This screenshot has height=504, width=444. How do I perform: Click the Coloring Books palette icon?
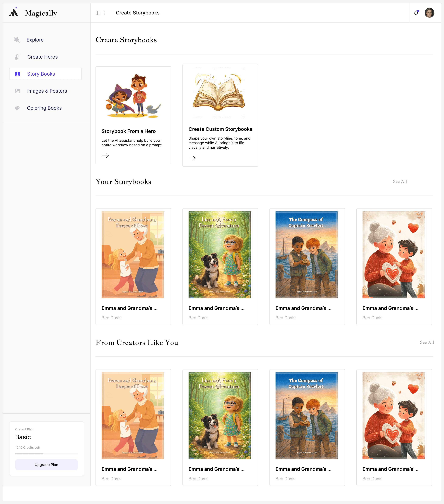[17, 108]
